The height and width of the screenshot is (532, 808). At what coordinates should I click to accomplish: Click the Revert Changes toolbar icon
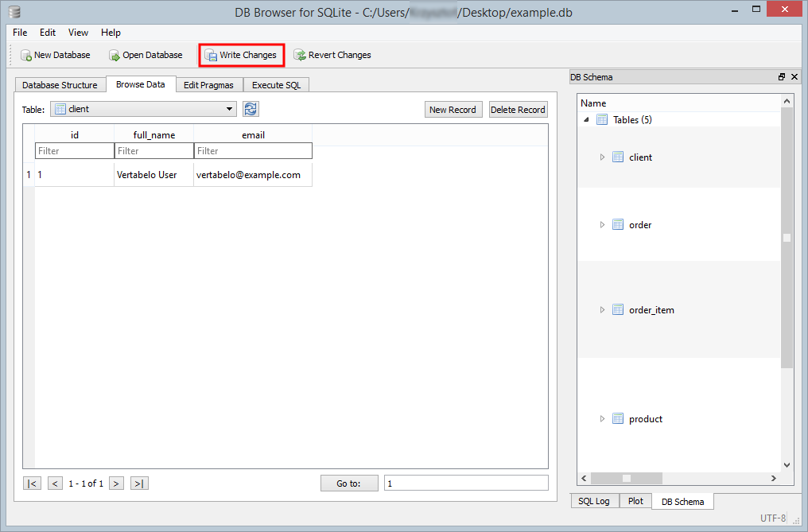click(300, 56)
